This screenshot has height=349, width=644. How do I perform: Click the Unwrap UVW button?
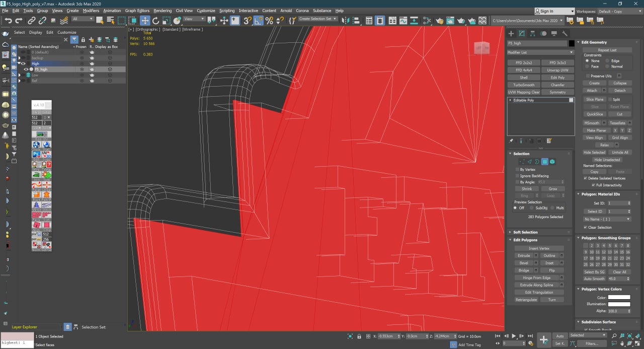click(557, 71)
